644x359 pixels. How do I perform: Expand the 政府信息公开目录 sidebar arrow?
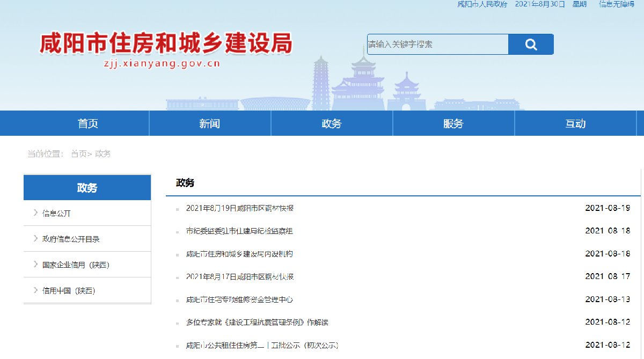(x=35, y=239)
